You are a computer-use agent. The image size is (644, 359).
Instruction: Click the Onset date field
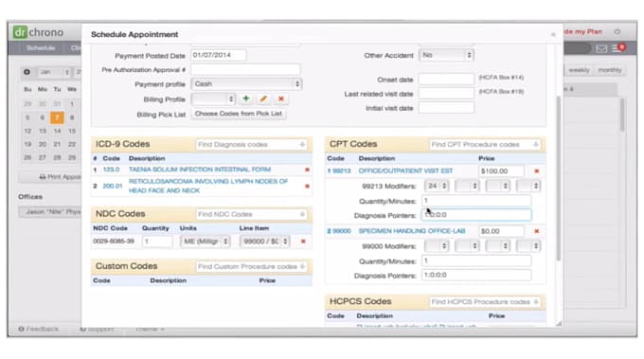(446, 80)
